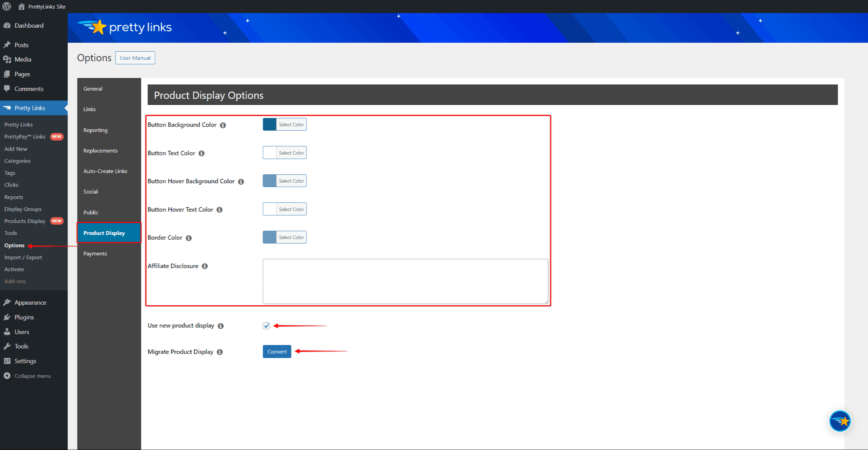Click the Convert button
The image size is (868, 450).
(277, 352)
